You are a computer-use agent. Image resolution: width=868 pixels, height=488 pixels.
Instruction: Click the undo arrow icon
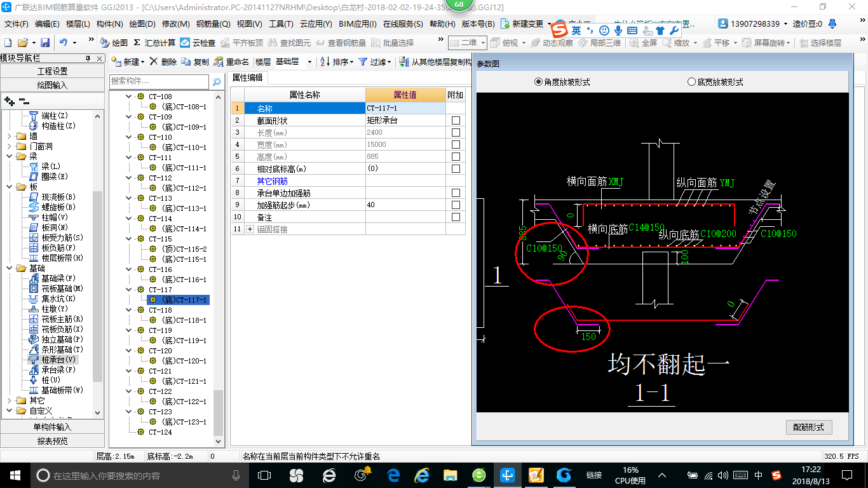pos(64,43)
